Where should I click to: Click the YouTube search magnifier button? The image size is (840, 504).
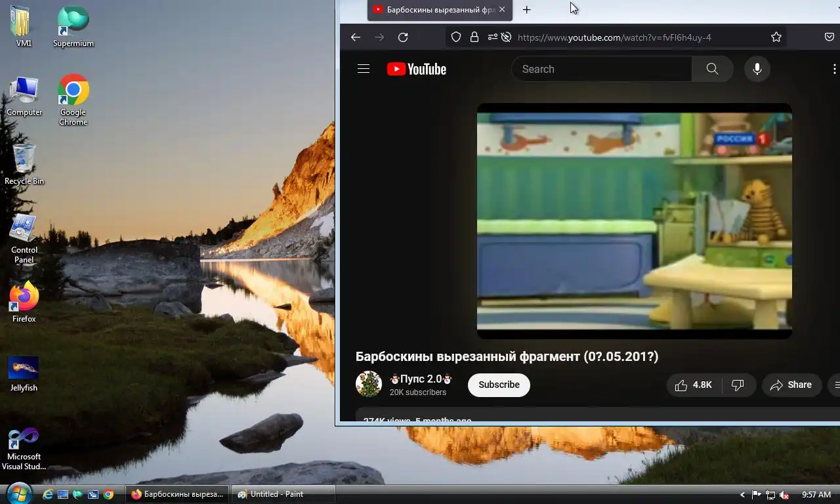pos(712,69)
